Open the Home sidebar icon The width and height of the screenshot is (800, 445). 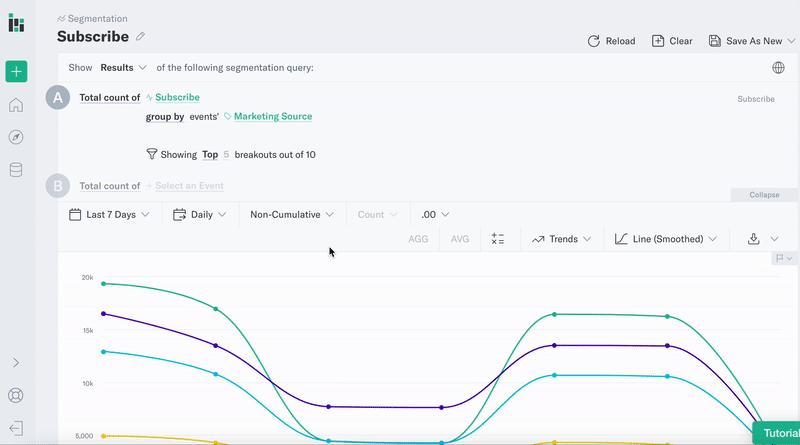16,105
